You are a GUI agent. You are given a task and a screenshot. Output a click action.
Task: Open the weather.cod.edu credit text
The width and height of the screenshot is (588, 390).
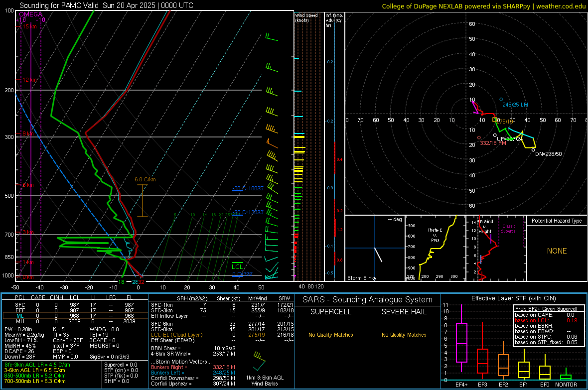tap(560, 6)
